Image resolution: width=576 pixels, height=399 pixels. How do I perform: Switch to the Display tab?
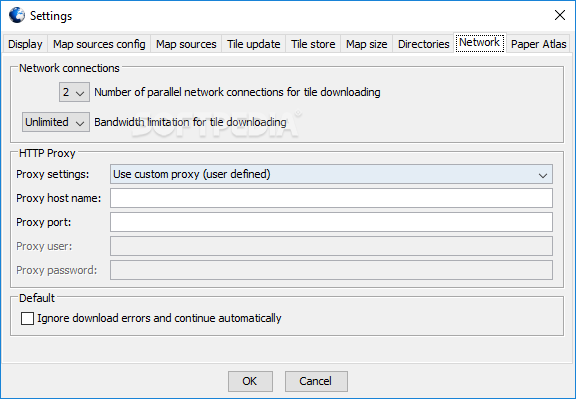(25, 44)
